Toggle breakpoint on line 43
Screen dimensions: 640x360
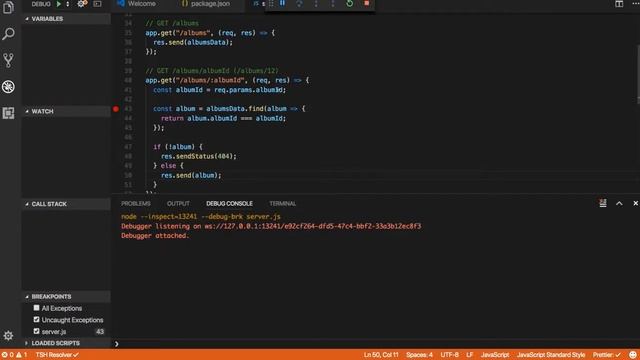click(116, 109)
